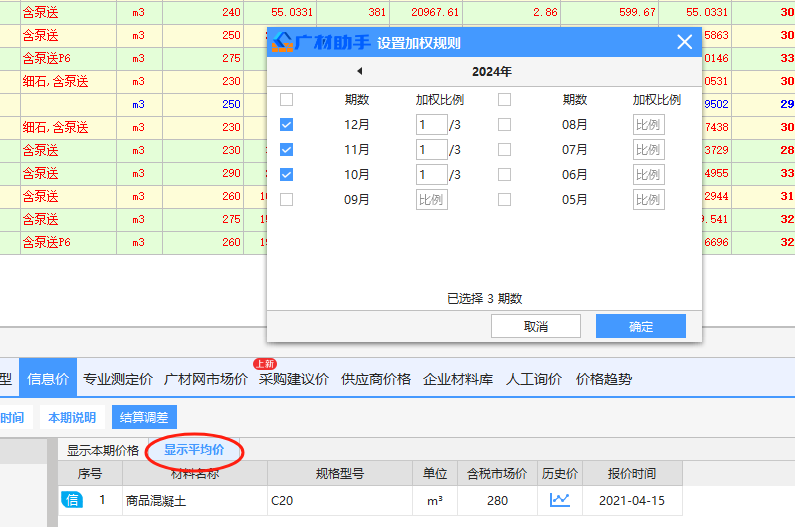Check the 05月 checkbox
Screen dimensions: 795x527
click(x=504, y=199)
